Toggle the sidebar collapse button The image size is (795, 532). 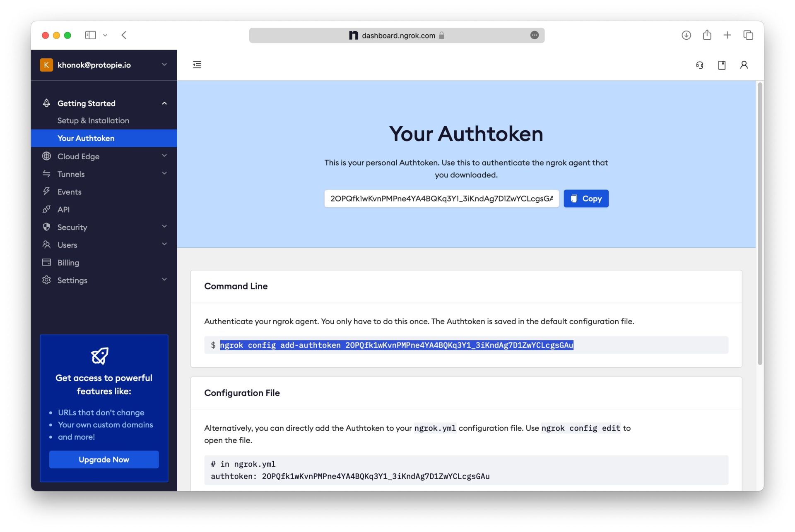(x=197, y=64)
